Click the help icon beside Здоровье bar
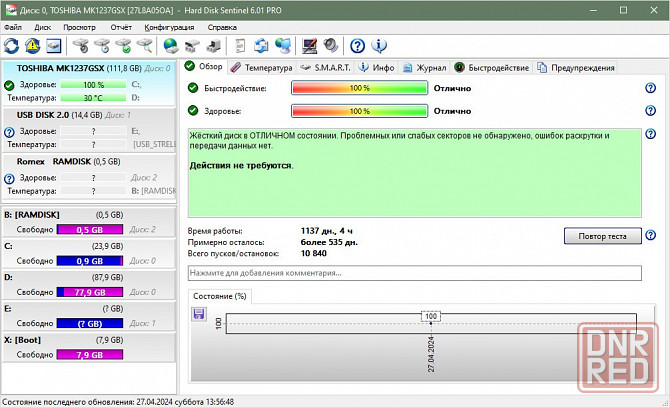 [x=650, y=111]
